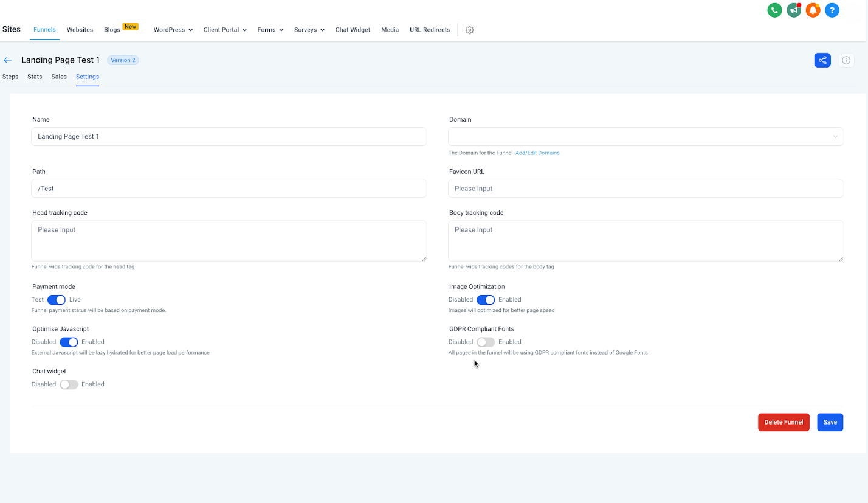Open the megaphone announcements icon
Image resolution: width=868 pixels, height=503 pixels.
pos(793,10)
